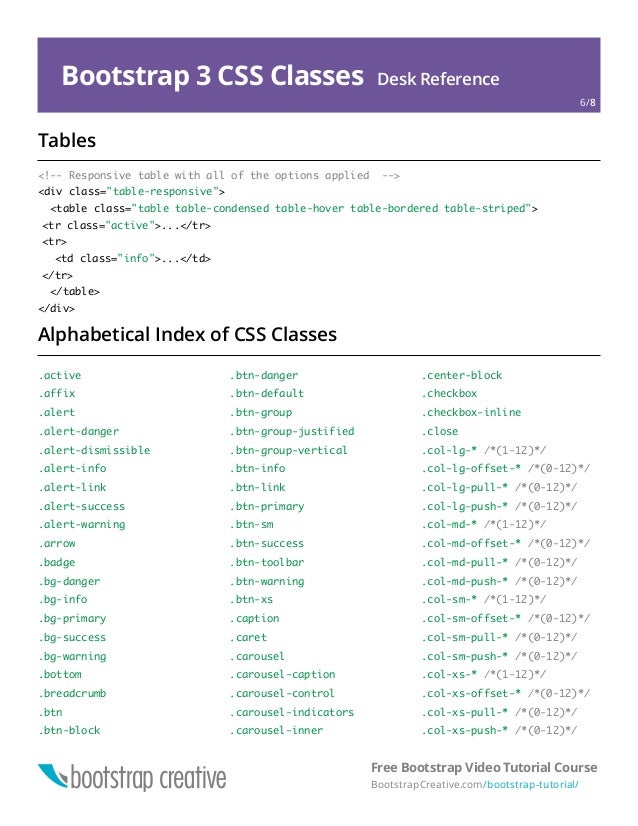Click the Free Bootstrap Video Tutorial Course heading
The height and width of the screenshot is (826, 638).
[x=484, y=767]
